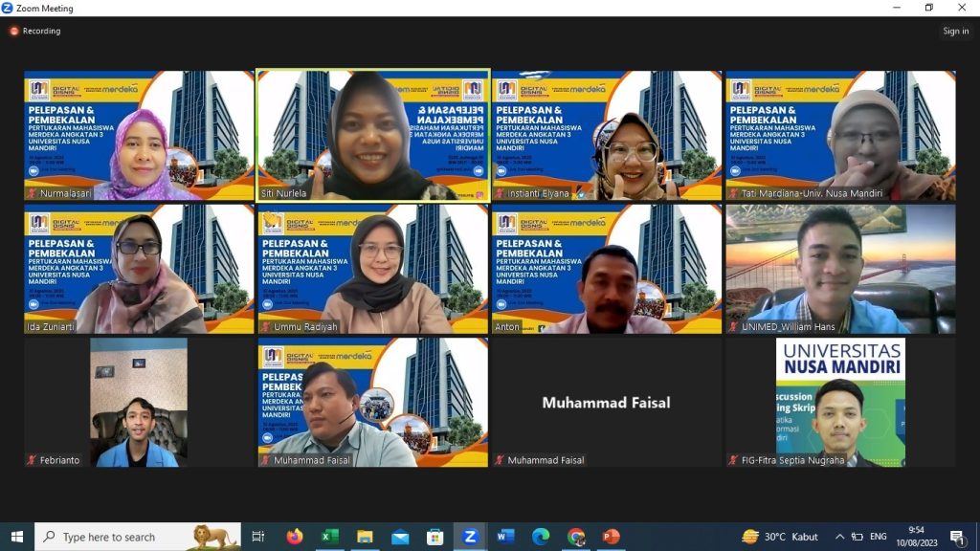The height and width of the screenshot is (551, 980).
Task: Click the "Ida Zuniarti" name label
Action: [x=50, y=327]
